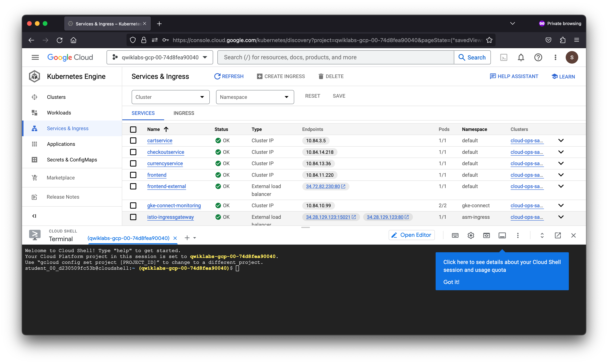The height and width of the screenshot is (364, 608).
Task: Open the account avatar S
Action: [x=572, y=57]
